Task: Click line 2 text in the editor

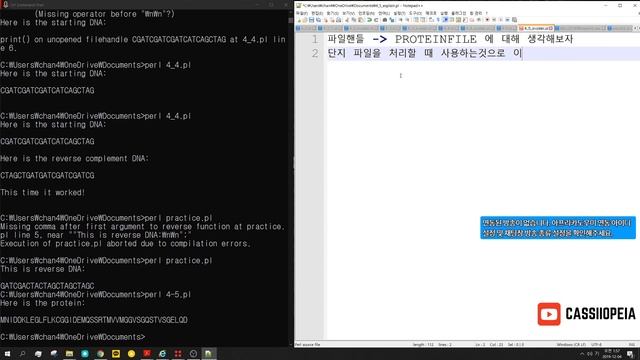Action: click(425, 53)
